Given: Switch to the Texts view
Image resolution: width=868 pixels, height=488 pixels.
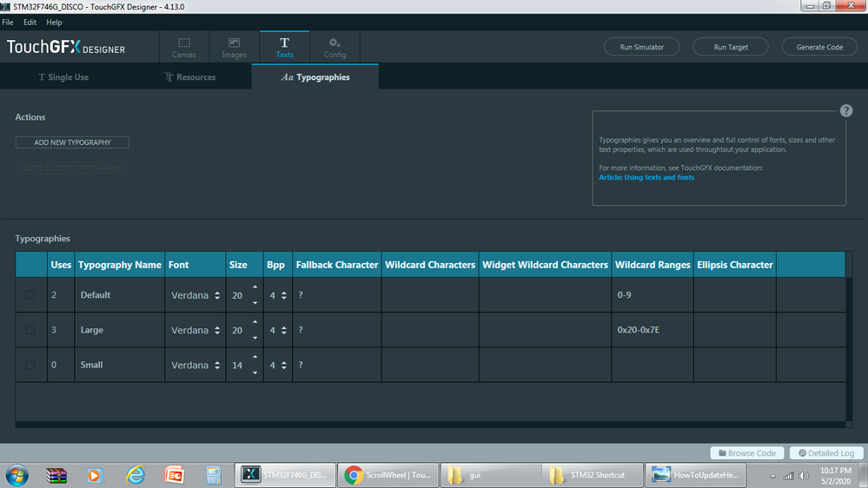Looking at the screenshot, I should (284, 47).
